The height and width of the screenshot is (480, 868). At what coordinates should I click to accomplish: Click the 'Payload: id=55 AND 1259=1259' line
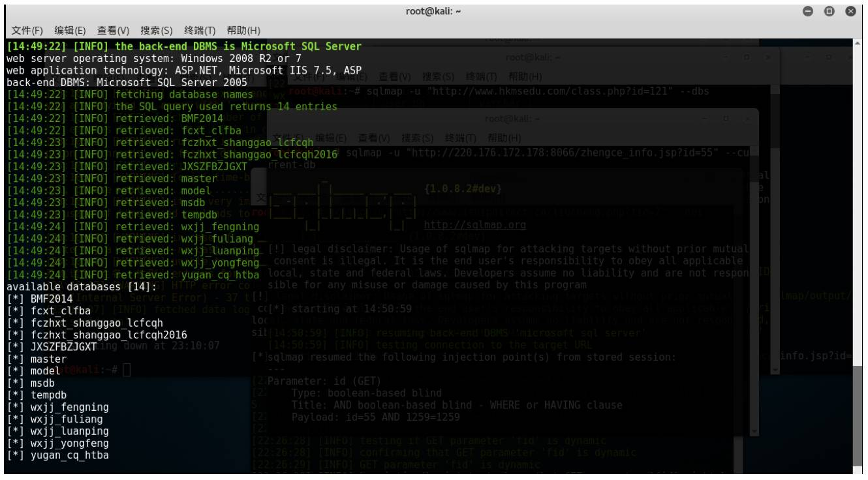(376, 417)
